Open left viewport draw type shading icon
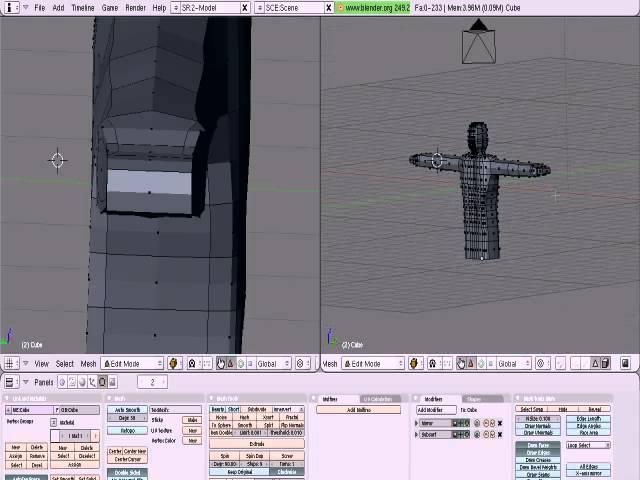The height and width of the screenshot is (480, 640). pyautogui.click(x=173, y=363)
